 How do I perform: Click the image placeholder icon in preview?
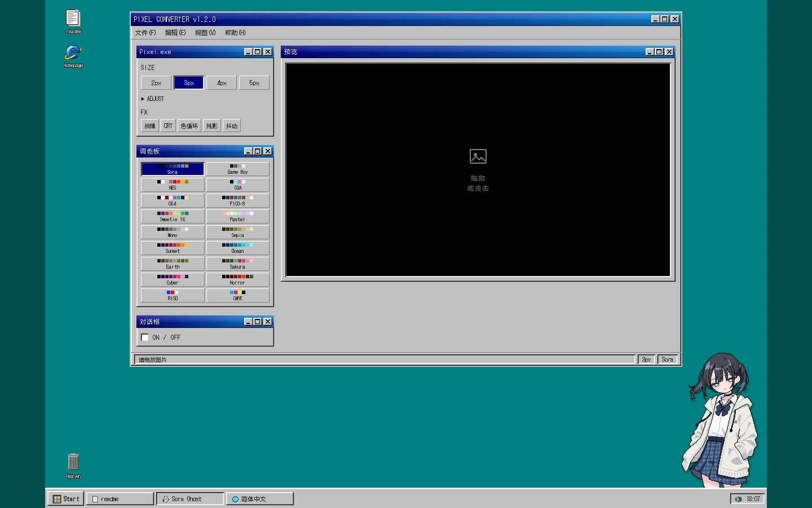[478, 156]
